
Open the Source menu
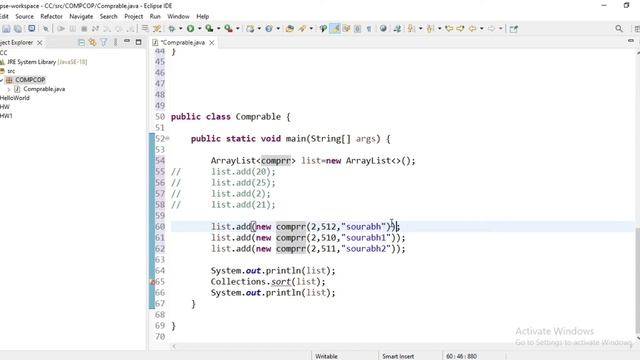tap(24, 16)
